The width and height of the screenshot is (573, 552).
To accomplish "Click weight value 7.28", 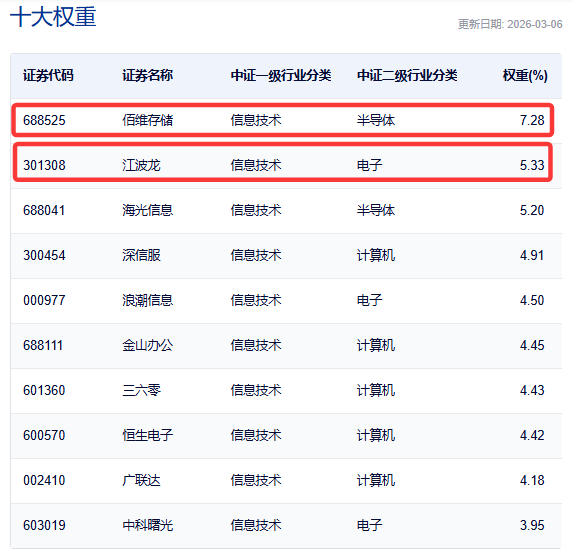I will point(532,120).
